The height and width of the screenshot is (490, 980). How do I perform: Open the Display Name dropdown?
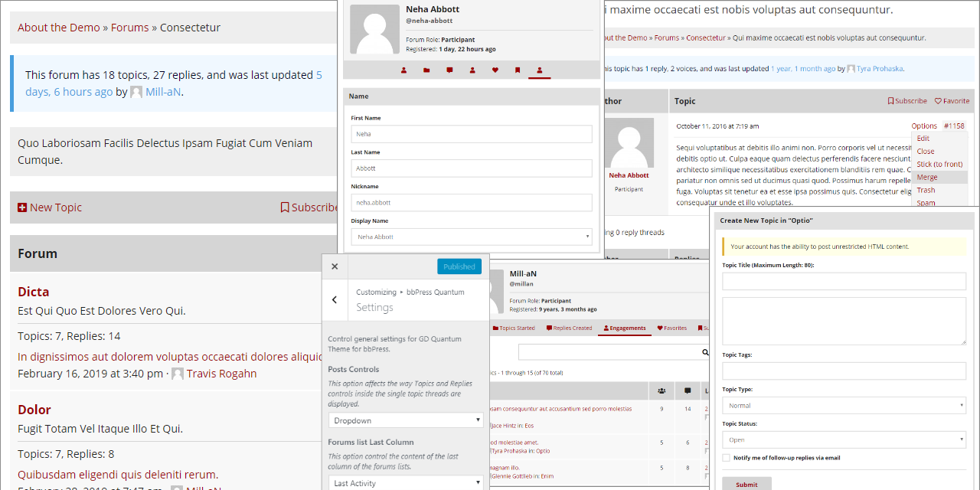[471, 237]
